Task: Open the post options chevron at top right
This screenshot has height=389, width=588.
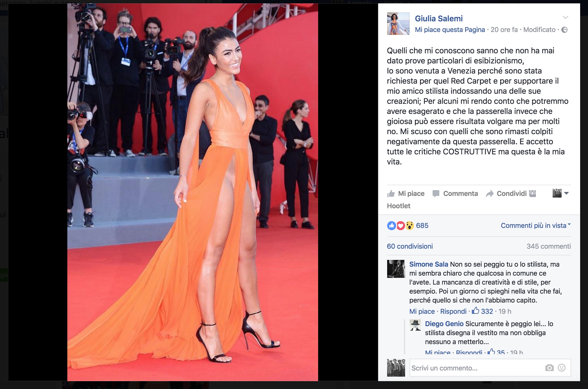Action: 566,17
